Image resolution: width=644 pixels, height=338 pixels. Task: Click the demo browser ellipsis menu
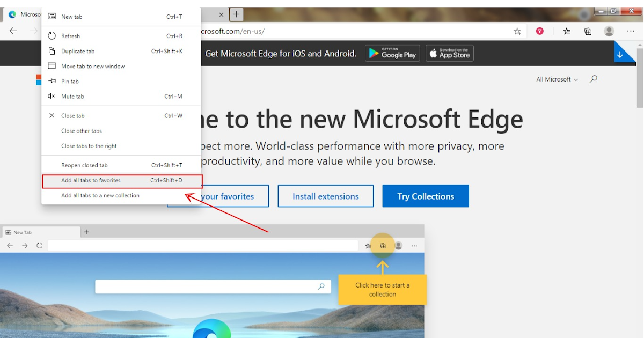[414, 246]
